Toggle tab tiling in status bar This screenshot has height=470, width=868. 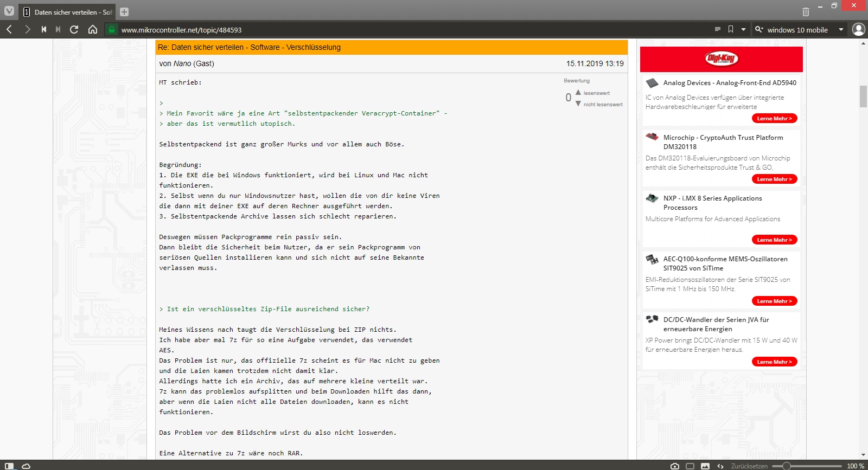(x=690, y=466)
